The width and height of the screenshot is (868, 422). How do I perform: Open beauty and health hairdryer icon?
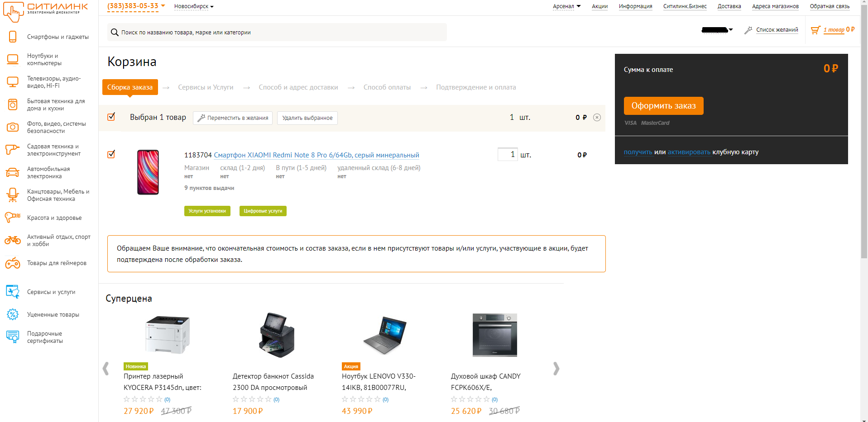12,218
